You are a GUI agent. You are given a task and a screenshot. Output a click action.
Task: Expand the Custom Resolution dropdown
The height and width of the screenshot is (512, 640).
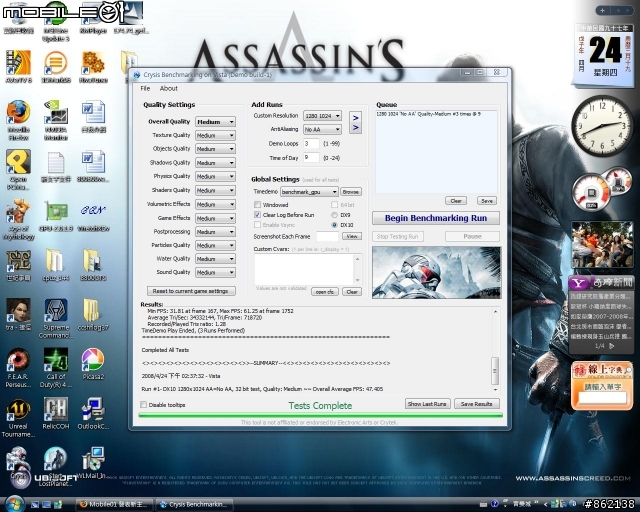[322, 116]
